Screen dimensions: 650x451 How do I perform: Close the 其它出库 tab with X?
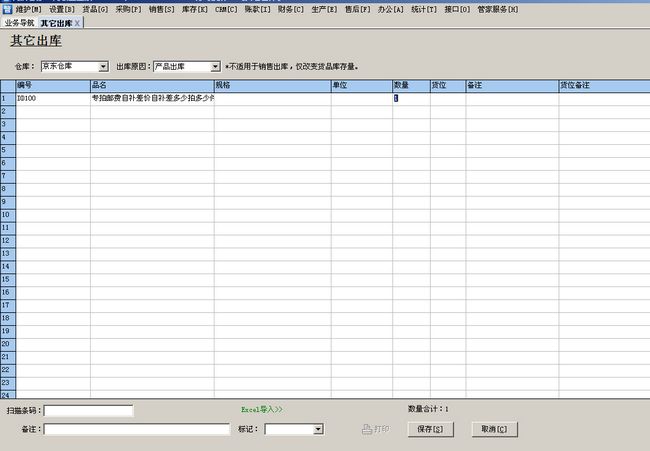[78, 22]
